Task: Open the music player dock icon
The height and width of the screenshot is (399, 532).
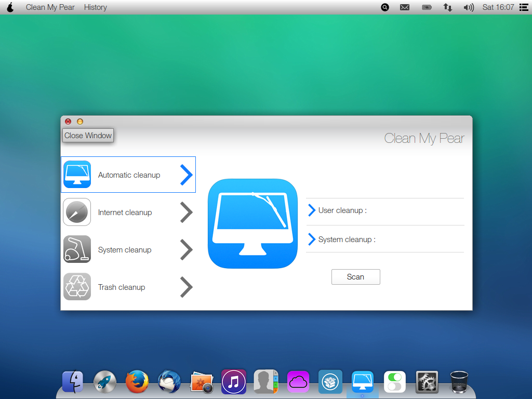Action: [233, 382]
